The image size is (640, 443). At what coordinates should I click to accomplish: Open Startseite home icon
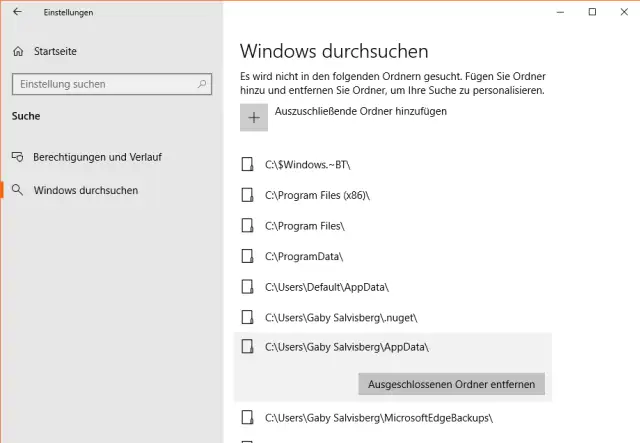point(18,51)
